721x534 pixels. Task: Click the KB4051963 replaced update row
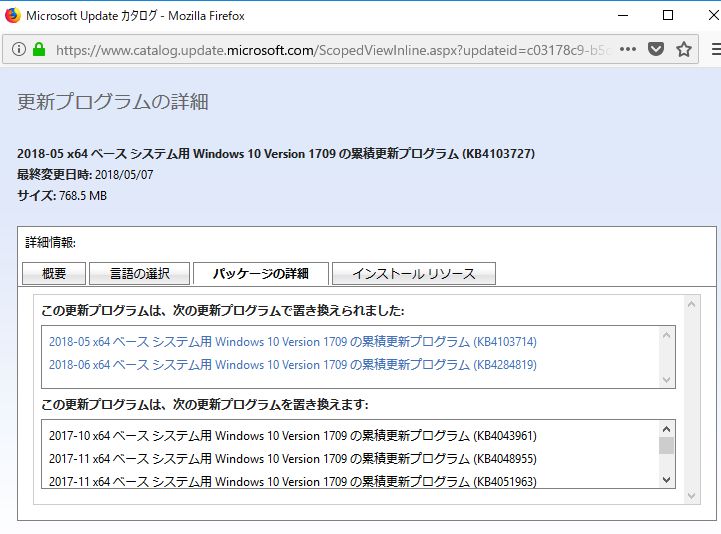click(292, 481)
